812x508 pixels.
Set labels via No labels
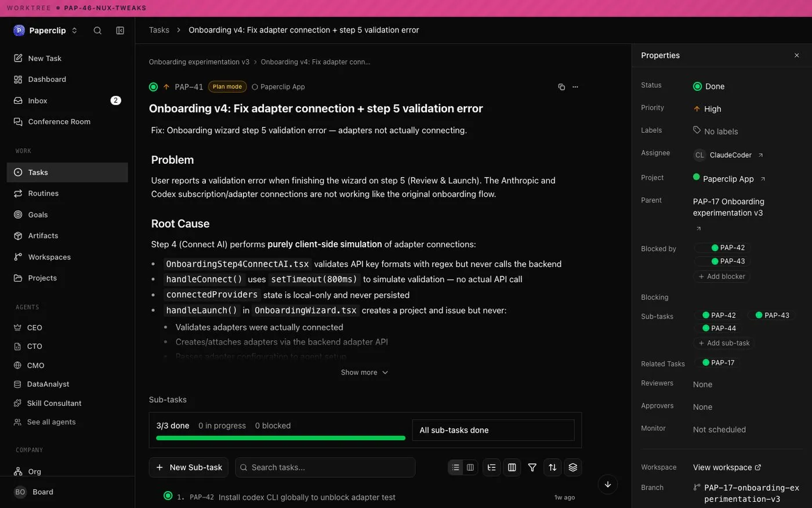716,131
